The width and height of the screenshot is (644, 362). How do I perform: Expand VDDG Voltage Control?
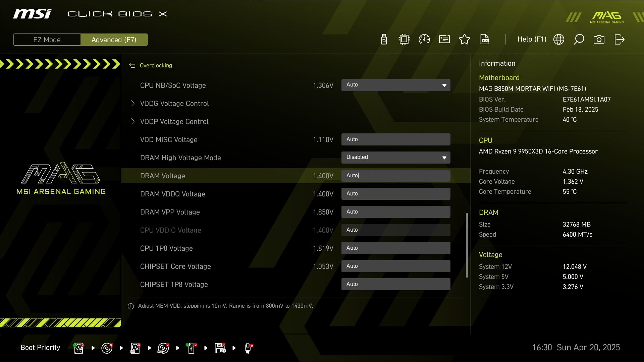coord(174,104)
